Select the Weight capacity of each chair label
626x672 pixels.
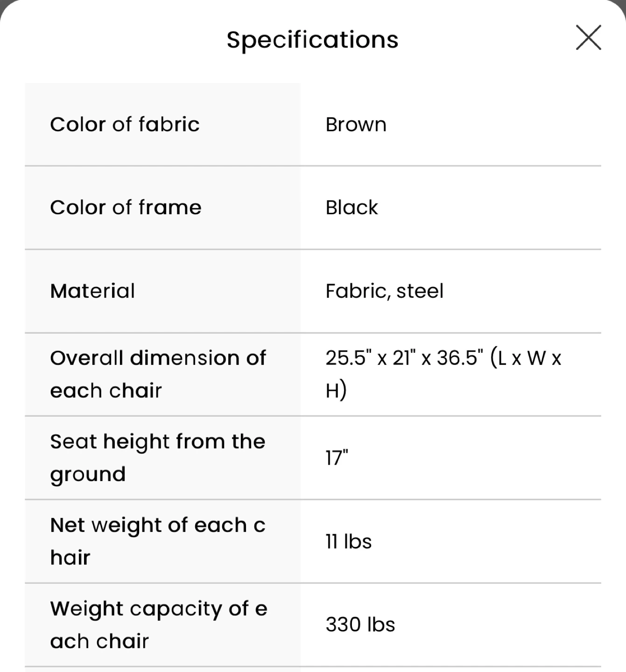pyautogui.click(x=159, y=625)
